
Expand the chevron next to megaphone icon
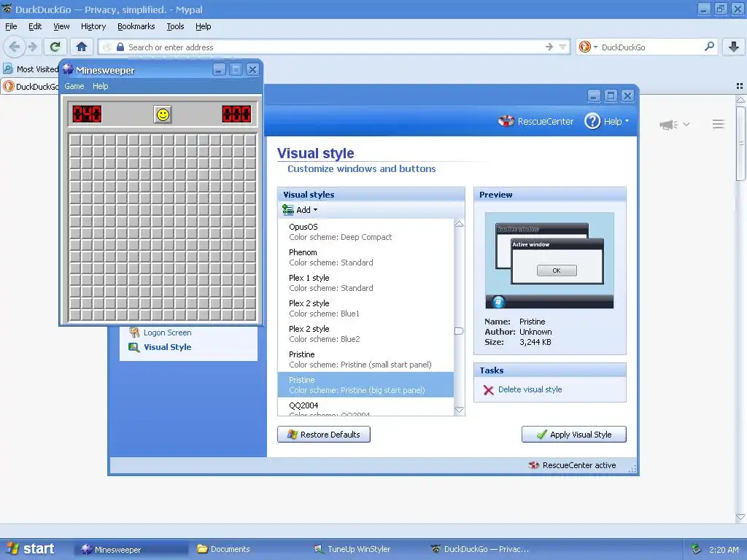[x=686, y=124]
